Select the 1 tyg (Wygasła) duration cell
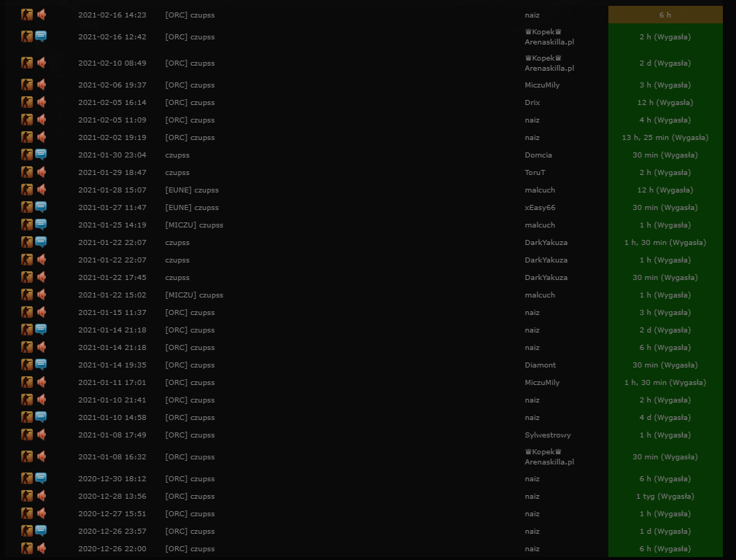The image size is (736, 560). (665, 496)
